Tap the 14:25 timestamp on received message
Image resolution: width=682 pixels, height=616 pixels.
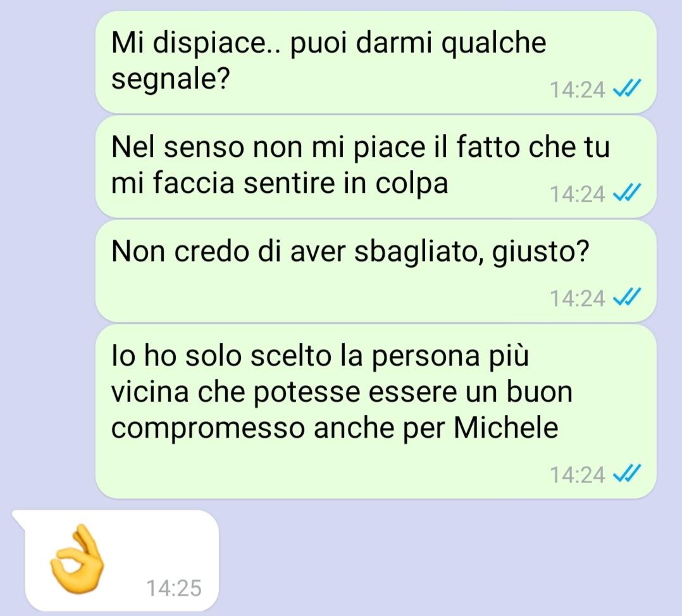click(174, 589)
